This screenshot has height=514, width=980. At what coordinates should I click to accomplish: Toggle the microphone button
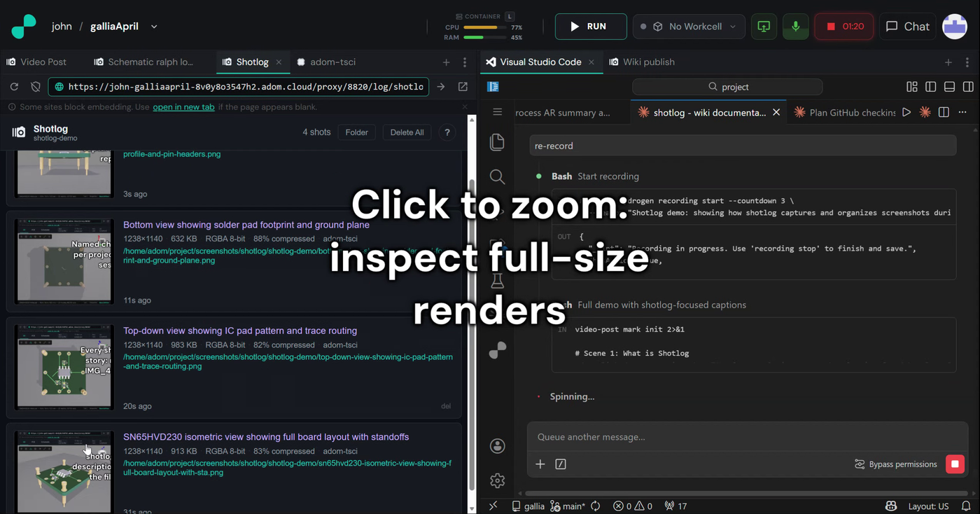[x=795, y=27]
